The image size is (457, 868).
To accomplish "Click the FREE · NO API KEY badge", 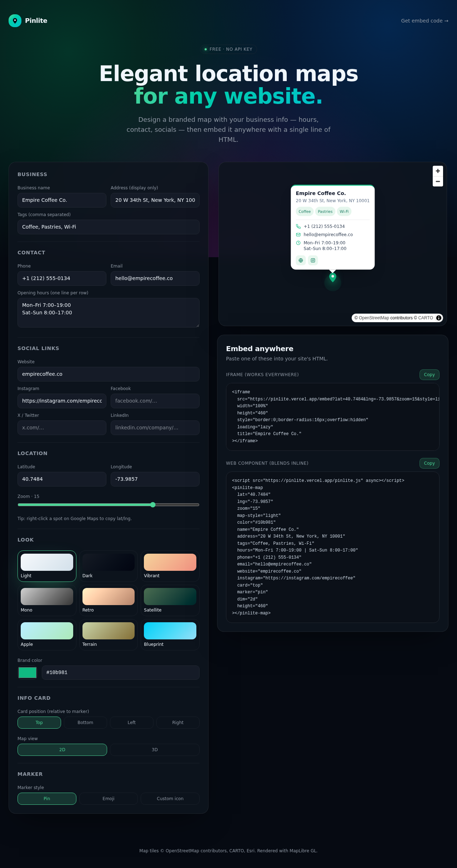I will point(228,49).
